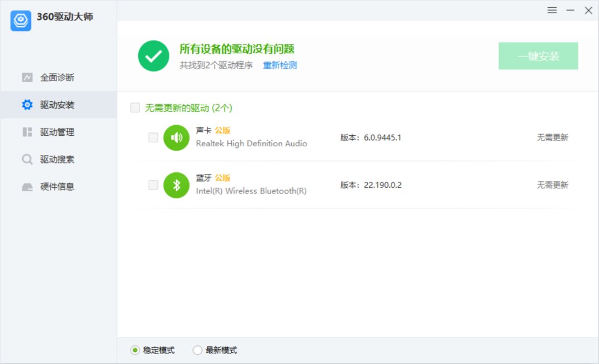Open the hamburger menu in title bar

click(x=552, y=11)
